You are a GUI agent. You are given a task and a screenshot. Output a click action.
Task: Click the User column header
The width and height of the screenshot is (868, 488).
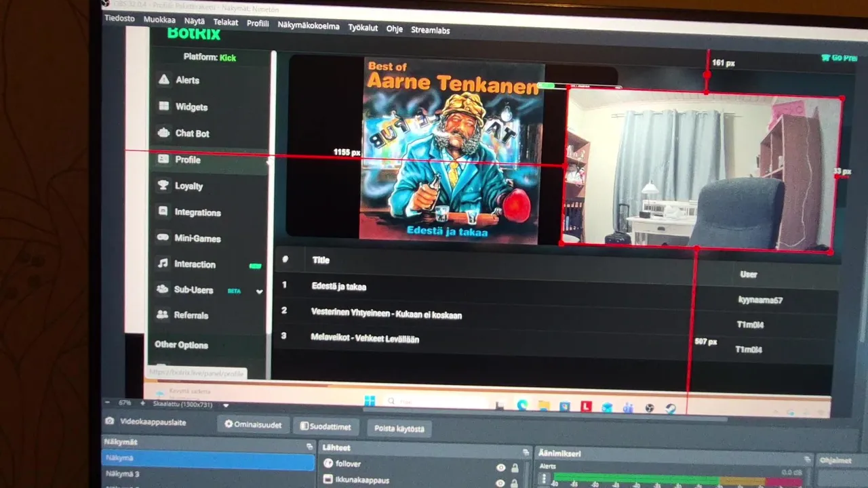pyautogui.click(x=749, y=274)
